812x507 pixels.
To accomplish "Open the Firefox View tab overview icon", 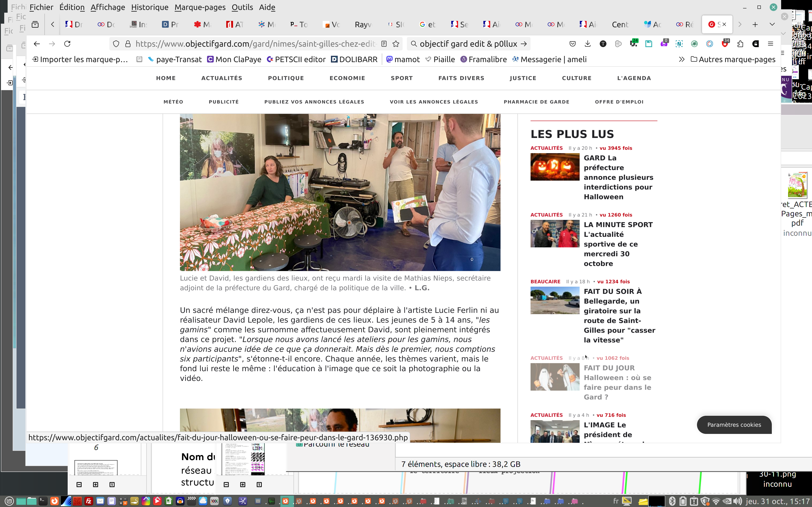I will click(35, 25).
